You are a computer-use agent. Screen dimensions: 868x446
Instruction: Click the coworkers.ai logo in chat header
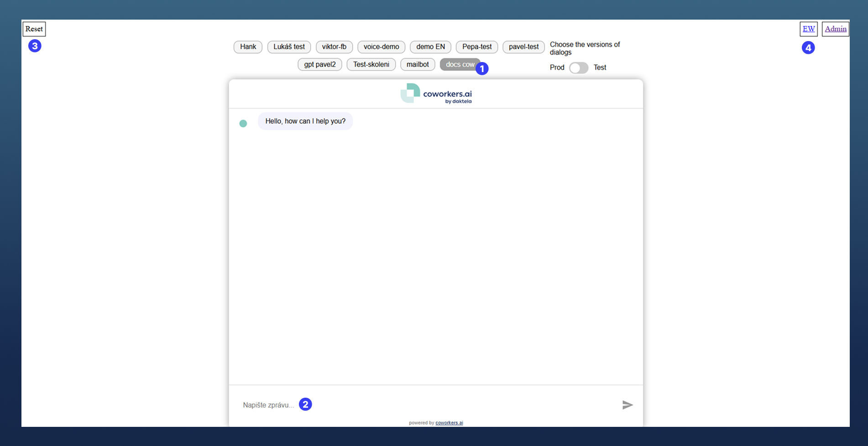point(436,94)
